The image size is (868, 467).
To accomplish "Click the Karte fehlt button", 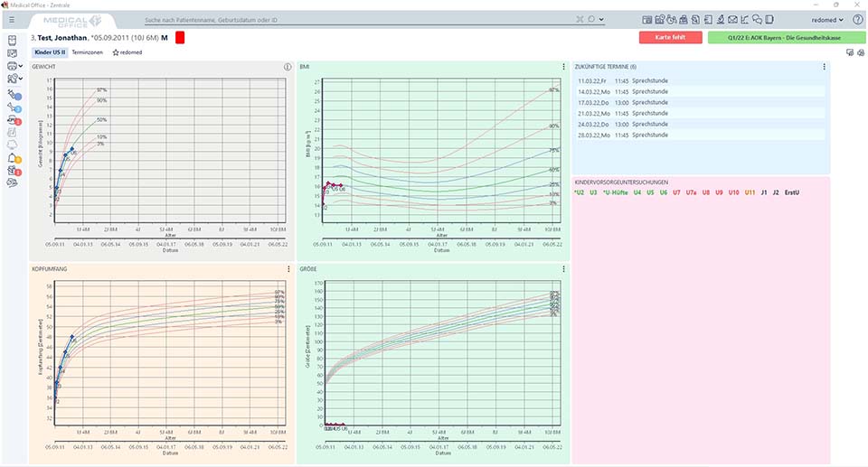I will click(x=670, y=38).
